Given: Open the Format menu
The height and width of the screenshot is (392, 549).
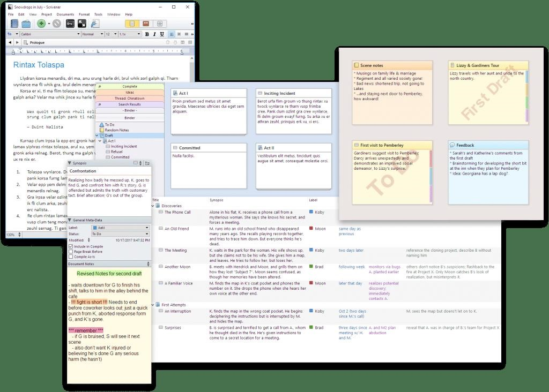Looking at the screenshot, I should (84, 14).
